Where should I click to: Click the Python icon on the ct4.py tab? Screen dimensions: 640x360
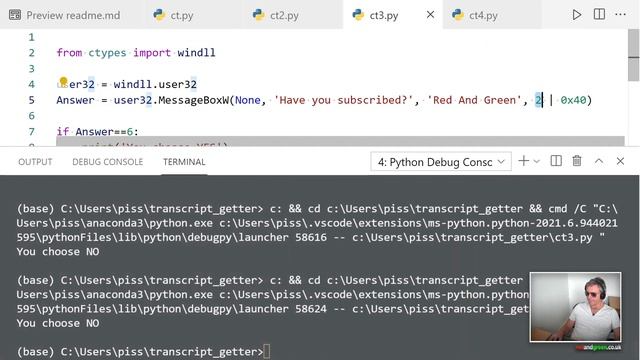tap(458, 15)
